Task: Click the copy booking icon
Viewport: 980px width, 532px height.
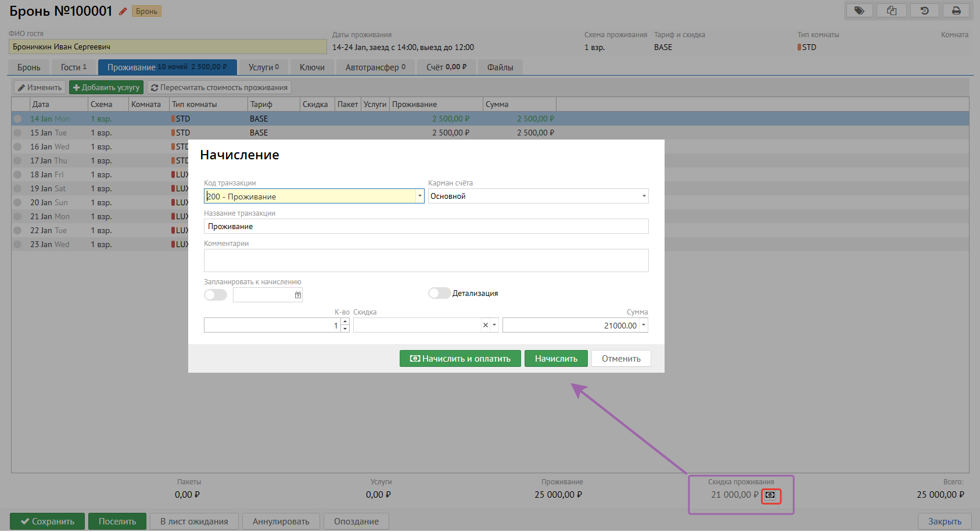Action: (x=892, y=10)
